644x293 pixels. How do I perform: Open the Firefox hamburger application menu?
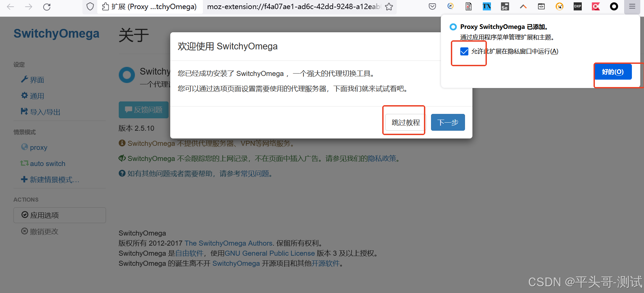(x=632, y=6)
